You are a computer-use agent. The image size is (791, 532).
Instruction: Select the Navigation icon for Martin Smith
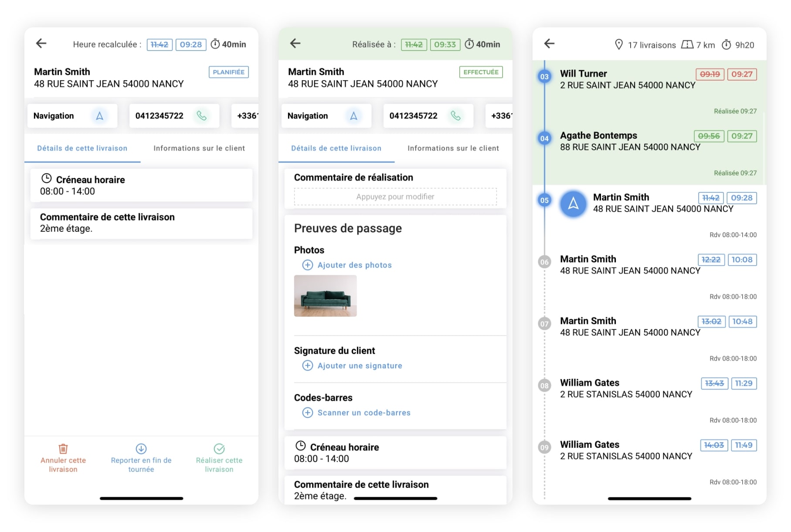[99, 116]
